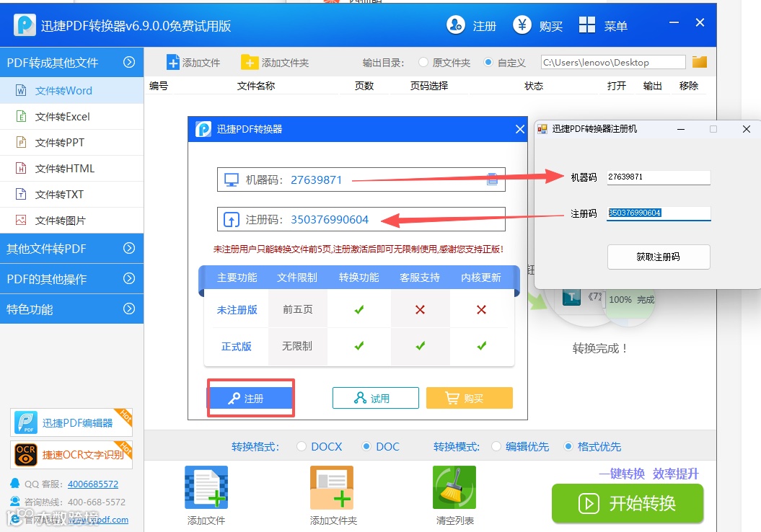Click the 注册码 field in registration dialog

(361, 219)
